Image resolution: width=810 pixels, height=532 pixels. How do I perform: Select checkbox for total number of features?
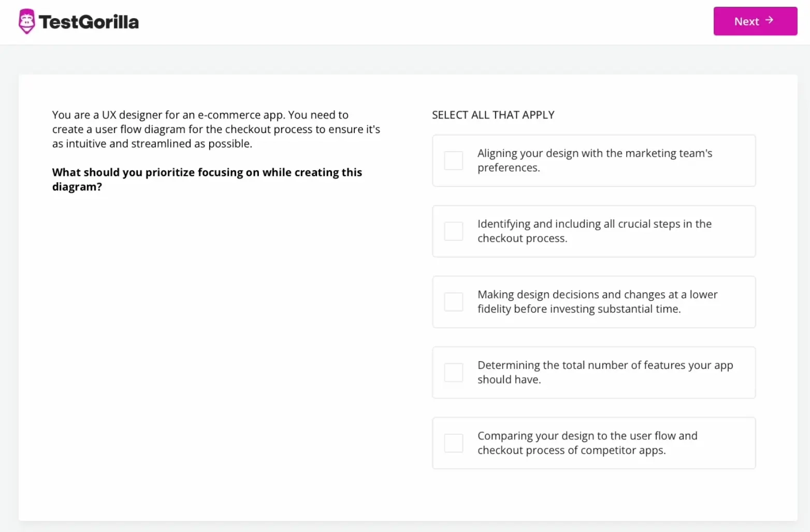pyautogui.click(x=454, y=373)
